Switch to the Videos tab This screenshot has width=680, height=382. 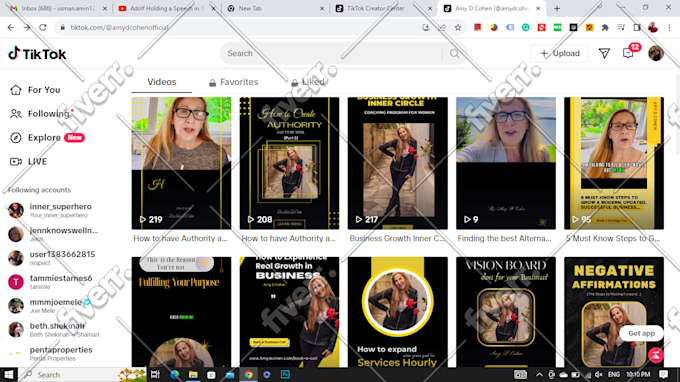tap(162, 82)
